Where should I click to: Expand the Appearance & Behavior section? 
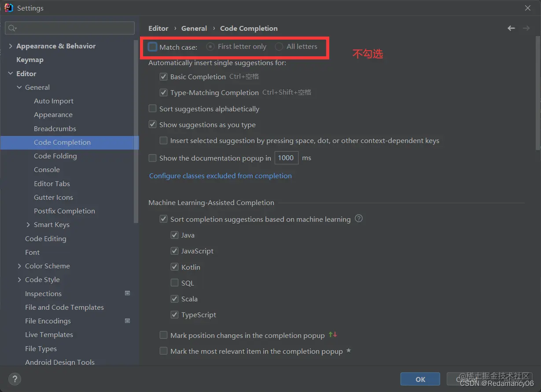(11, 46)
